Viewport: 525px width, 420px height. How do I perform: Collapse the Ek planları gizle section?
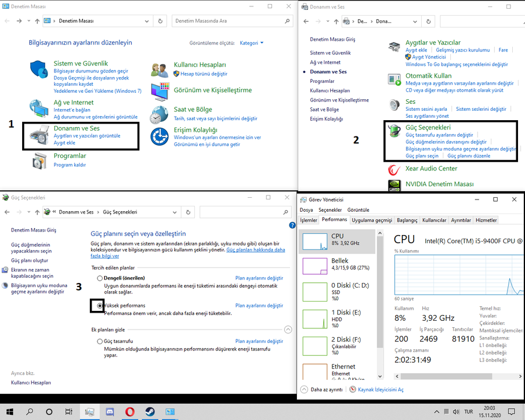(x=288, y=330)
